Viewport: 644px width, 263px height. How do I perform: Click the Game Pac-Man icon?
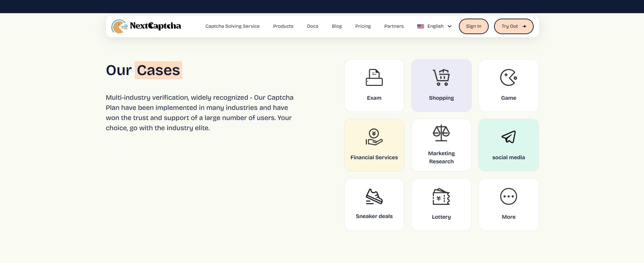508,77
